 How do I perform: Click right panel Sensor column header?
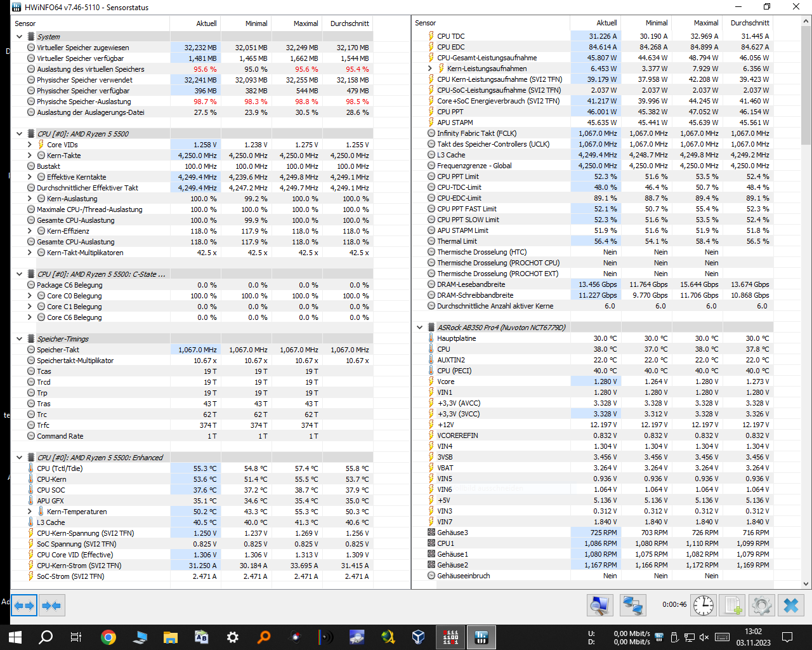[x=491, y=23]
